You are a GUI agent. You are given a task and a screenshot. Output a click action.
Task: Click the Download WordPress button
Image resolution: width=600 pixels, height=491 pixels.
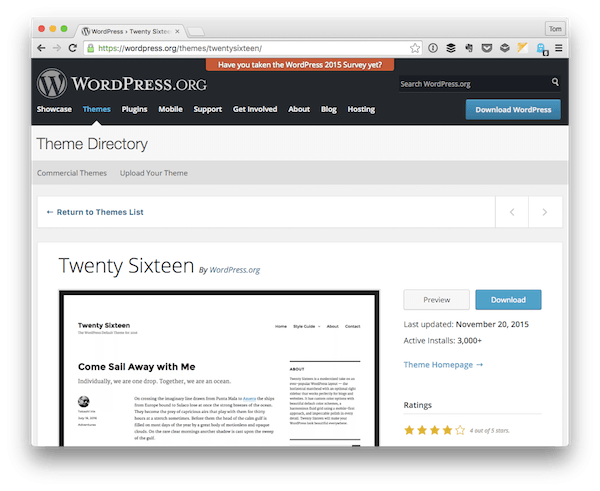tap(513, 109)
